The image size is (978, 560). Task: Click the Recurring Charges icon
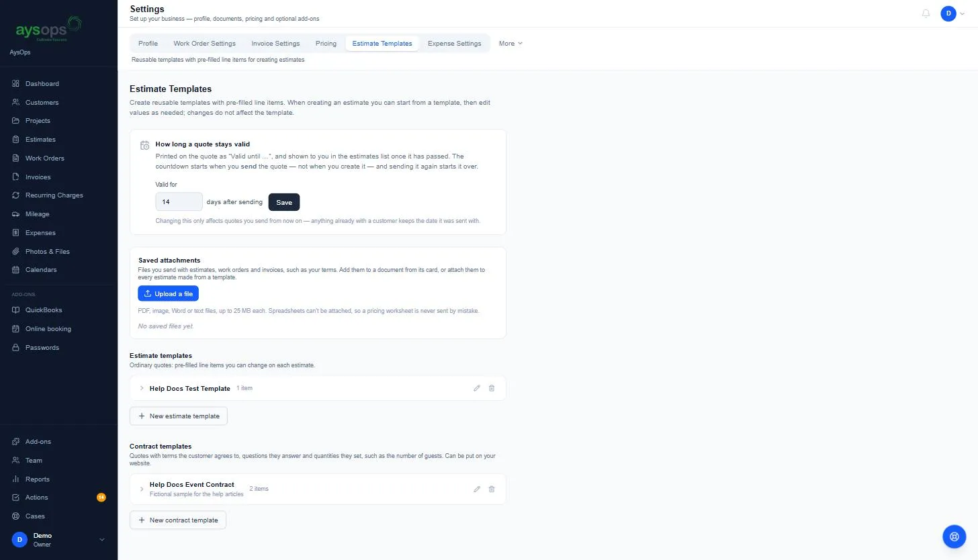[x=16, y=195]
